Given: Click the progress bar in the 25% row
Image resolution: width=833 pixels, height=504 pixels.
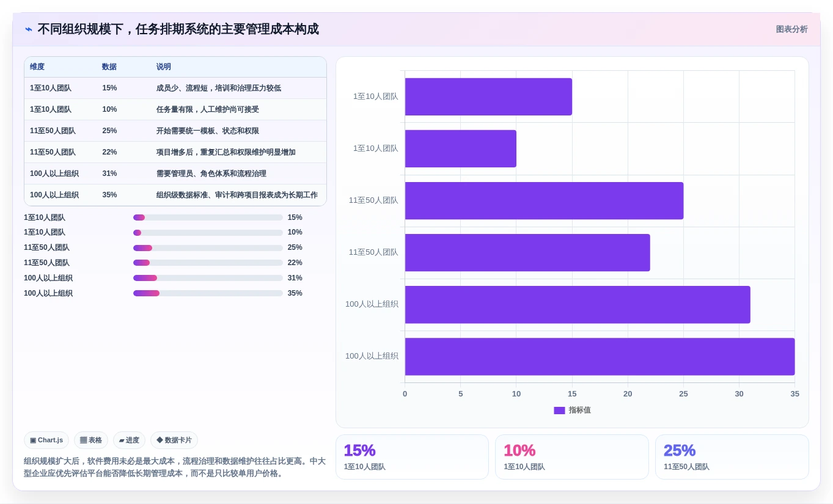Looking at the screenshot, I should tap(208, 248).
